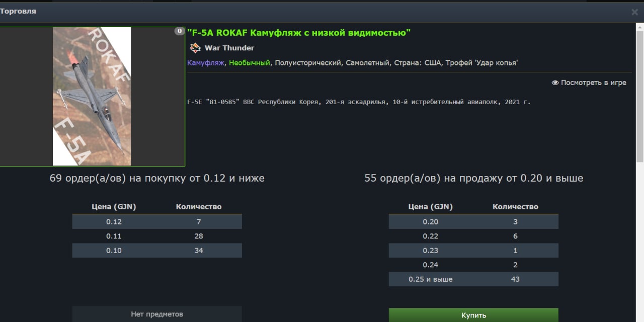The width and height of the screenshot is (644, 322).
Task: Select sell order row with price 0.23
Action: tap(473, 250)
